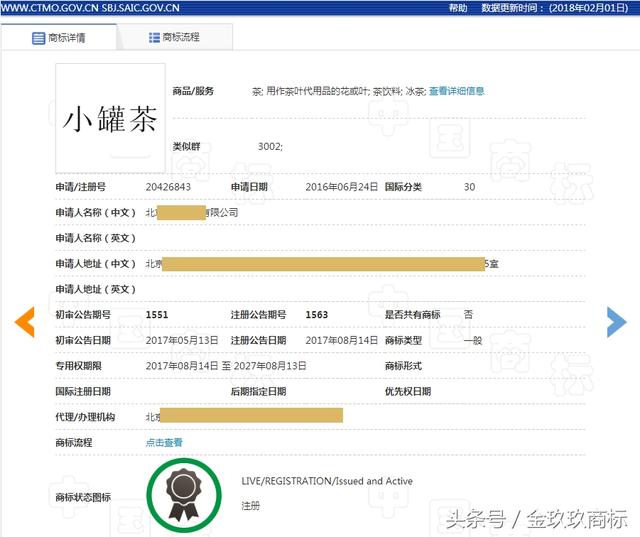Viewport: 640px width, 537px height.
Task: Select exclusive right period 2017年08月14日 至 2027年08月13日
Action: 226,366
